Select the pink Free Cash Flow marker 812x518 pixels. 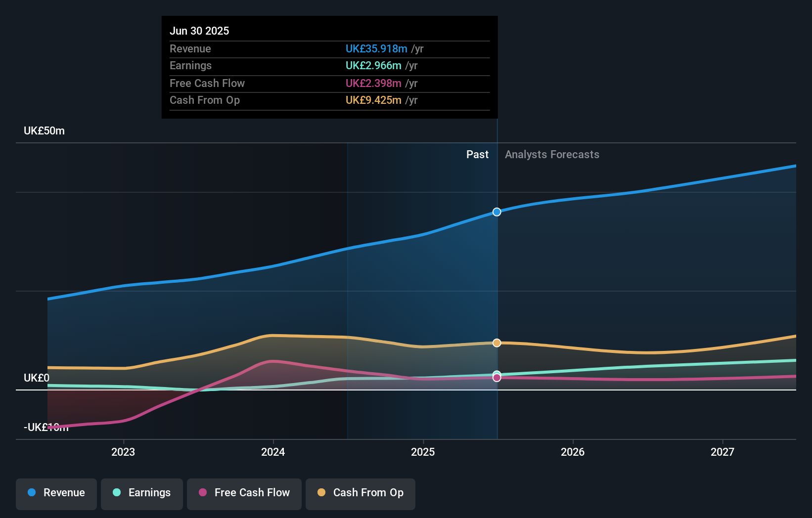coord(496,378)
